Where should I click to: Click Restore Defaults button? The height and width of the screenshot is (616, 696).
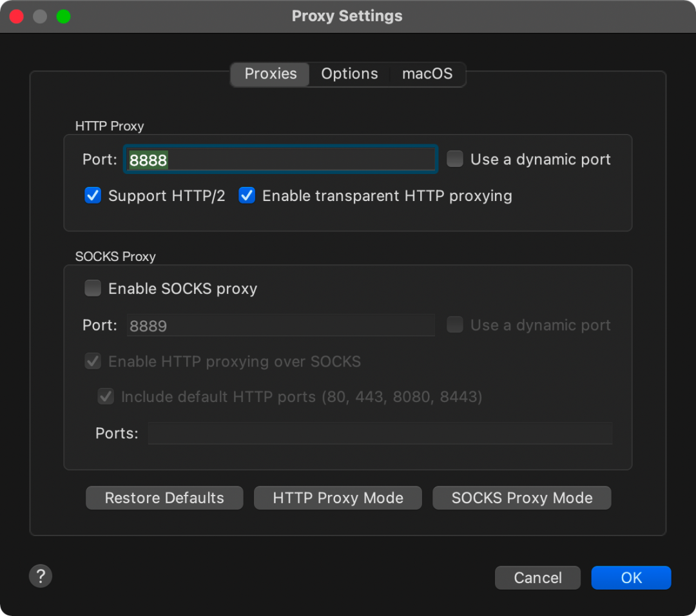click(164, 498)
